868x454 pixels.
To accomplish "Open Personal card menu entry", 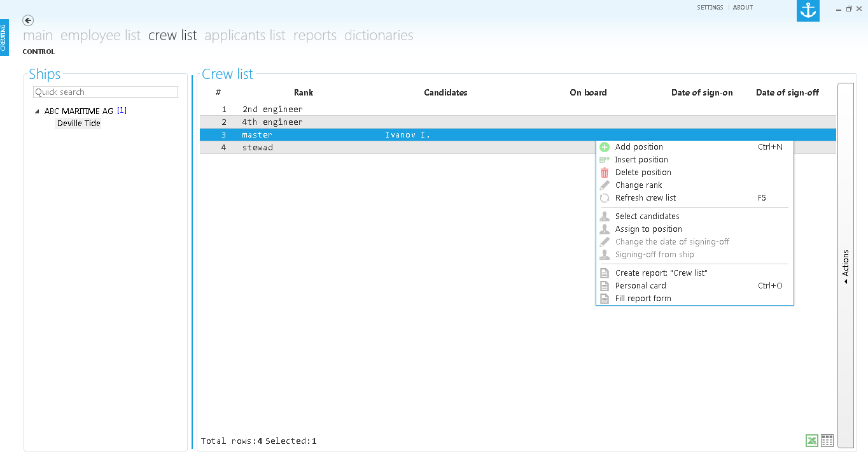I will (x=695, y=286).
